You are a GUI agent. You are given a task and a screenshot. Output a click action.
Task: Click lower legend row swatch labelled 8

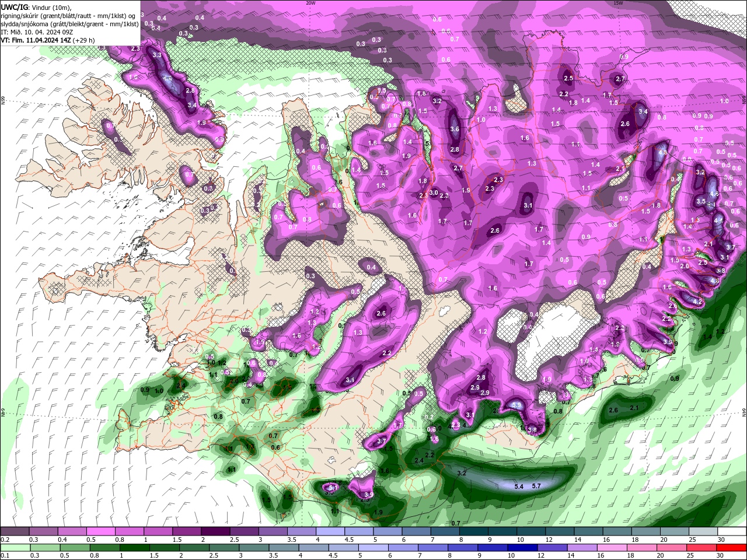coord(463,548)
